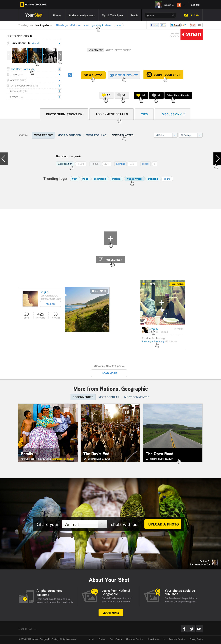Screen dimensions: 221x644
Task: Click the search magnifier icon
Action: (x=173, y=15)
